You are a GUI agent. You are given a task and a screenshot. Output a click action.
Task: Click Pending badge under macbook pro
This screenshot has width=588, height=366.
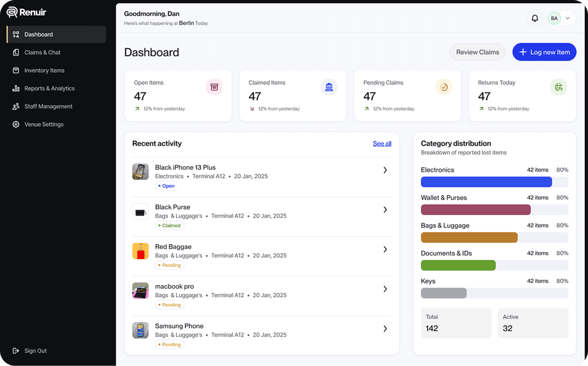coord(170,305)
